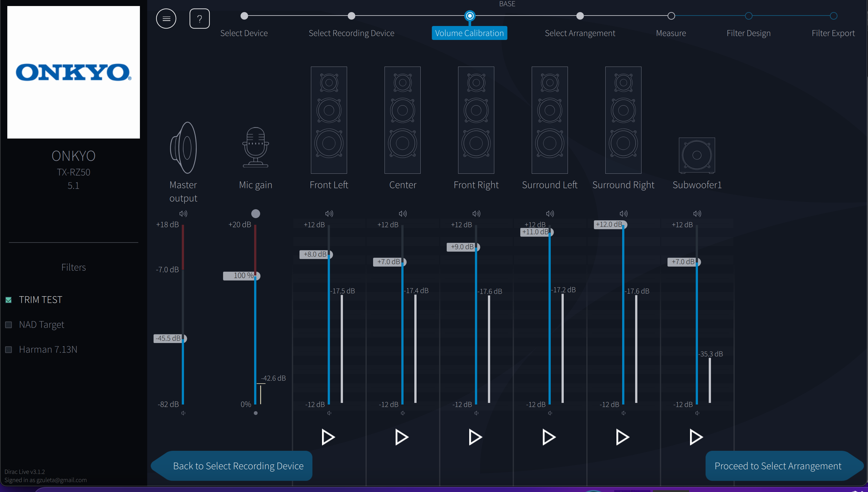Click the Master output speaker icon

click(x=183, y=148)
